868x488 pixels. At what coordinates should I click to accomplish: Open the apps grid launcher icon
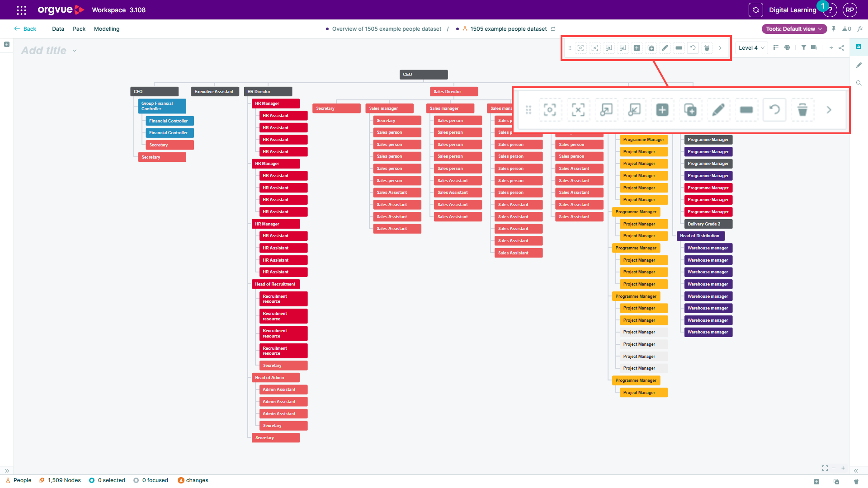click(x=21, y=10)
